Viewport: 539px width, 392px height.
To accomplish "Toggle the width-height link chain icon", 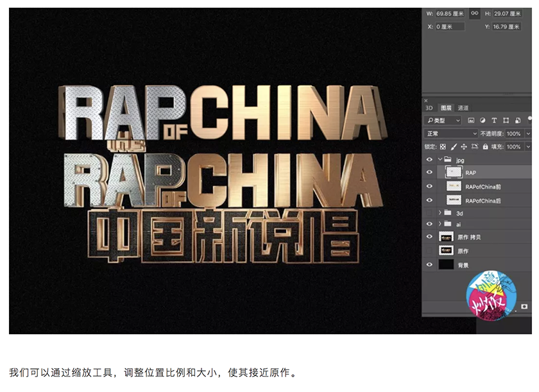I will click(x=475, y=13).
